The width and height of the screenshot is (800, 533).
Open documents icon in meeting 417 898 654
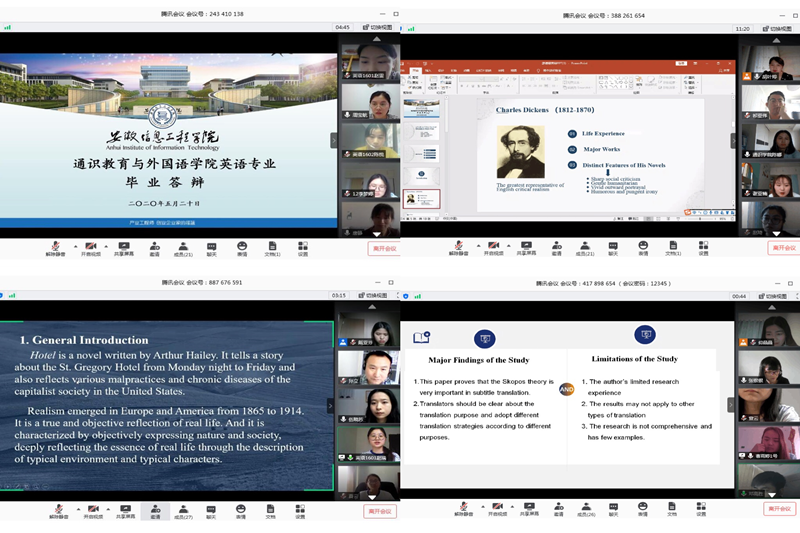point(671,510)
